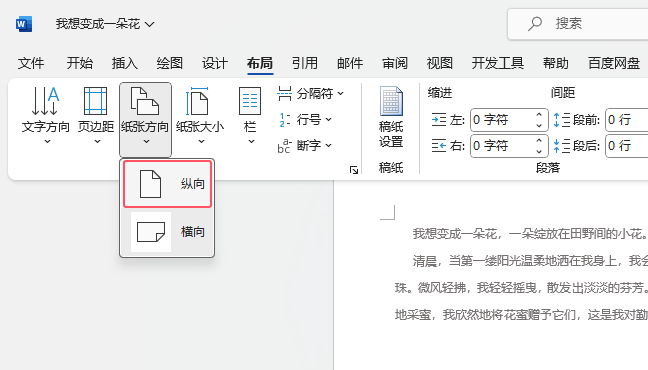Open the page setup dialog launcher
Image resolution: width=648 pixels, height=370 pixels.
click(354, 170)
